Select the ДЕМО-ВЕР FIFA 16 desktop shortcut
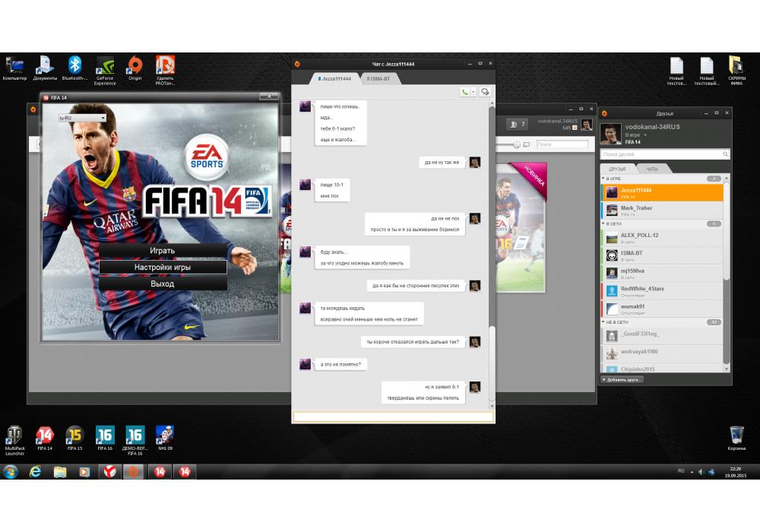The image size is (760, 532). coord(135,441)
